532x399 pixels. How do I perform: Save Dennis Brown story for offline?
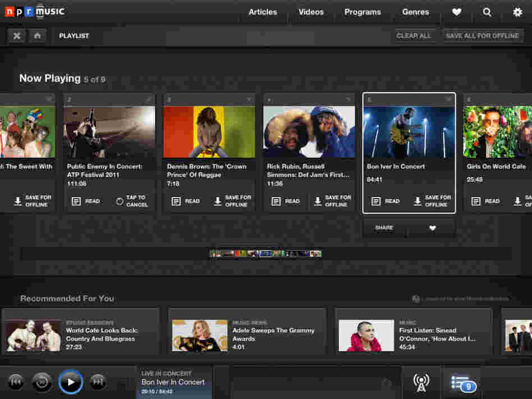coord(232,201)
